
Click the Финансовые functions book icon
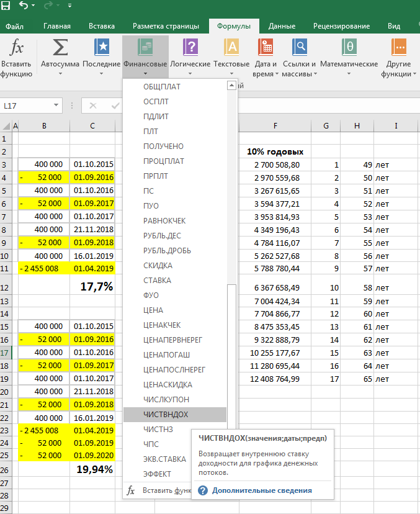coord(145,47)
